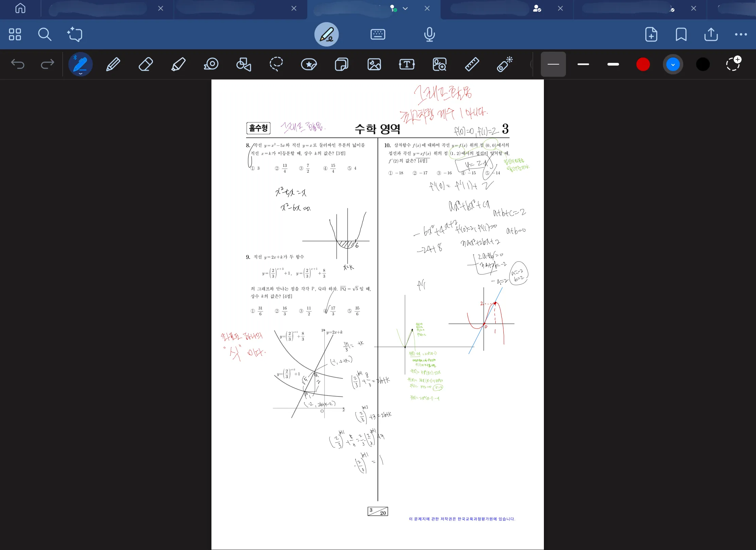Open the sticky note element tool
The width and height of the screenshot is (756, 550).
pyautogui.click(x=342, y=64)
